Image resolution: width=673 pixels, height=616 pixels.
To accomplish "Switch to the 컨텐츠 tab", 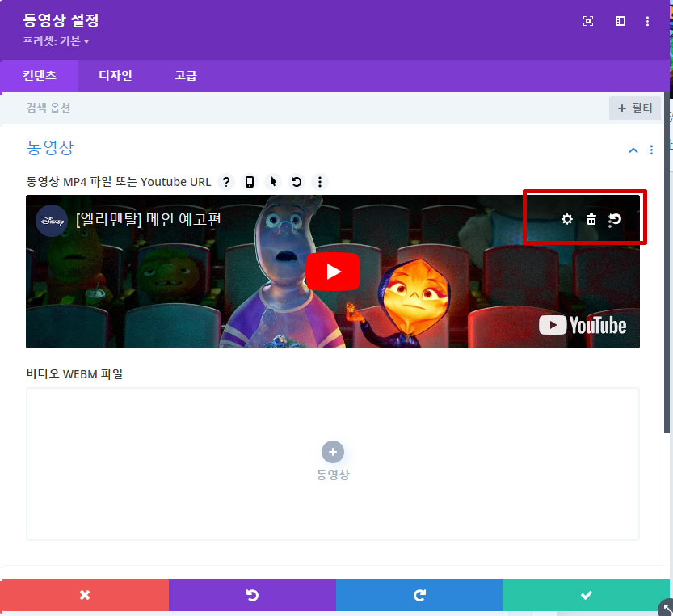I will pyautogui.click(x=39, y=76).
